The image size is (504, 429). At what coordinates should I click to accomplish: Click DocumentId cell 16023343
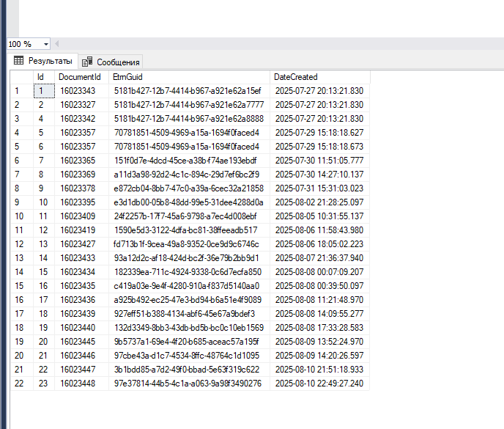[x=81, y=91]
